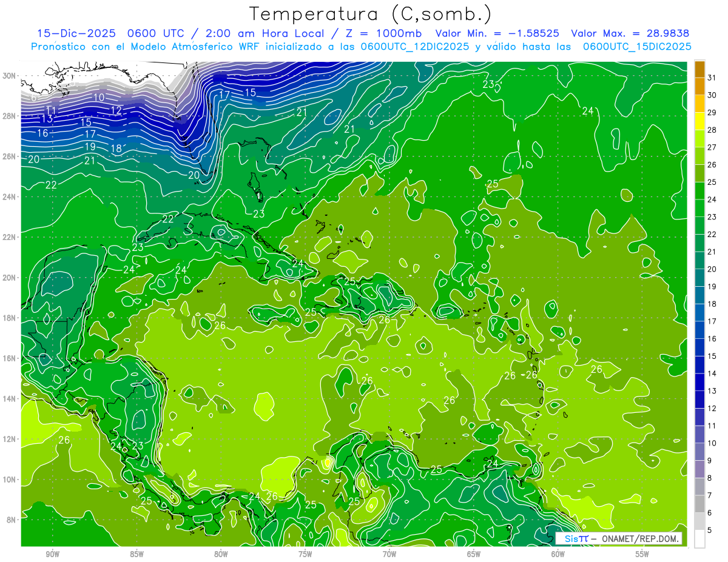Viewport: 728px width, 562px height.
Task: Click the 65W longitude axis label
Action: coord(474,555)
